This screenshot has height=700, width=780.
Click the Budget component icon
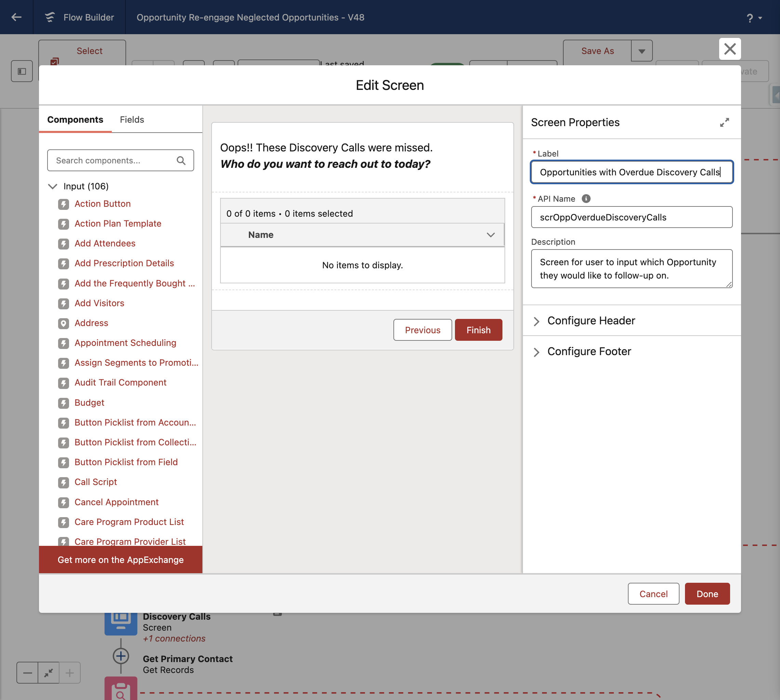click(x=64, y=403)
